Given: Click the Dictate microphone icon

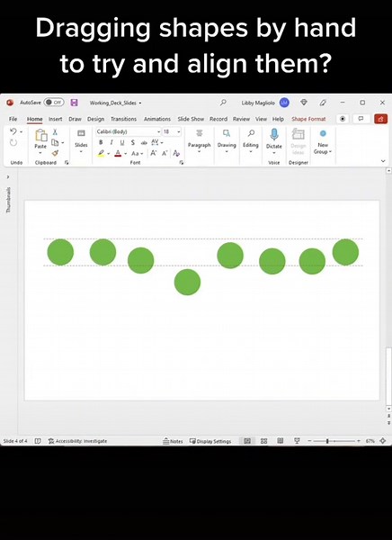Looking at the screenshot, I should pos(274,135).
